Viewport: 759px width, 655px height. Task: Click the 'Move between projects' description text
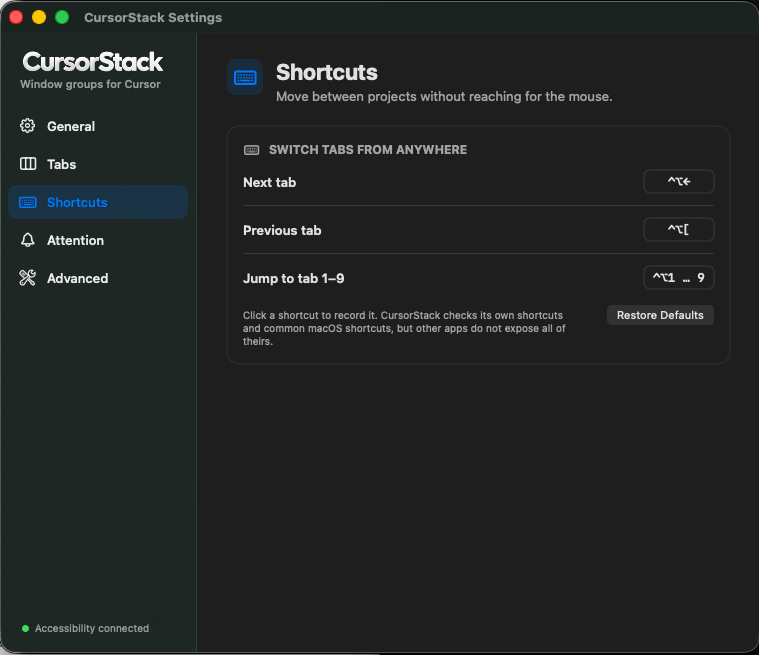pyautogui.click(x=444, y=96)
